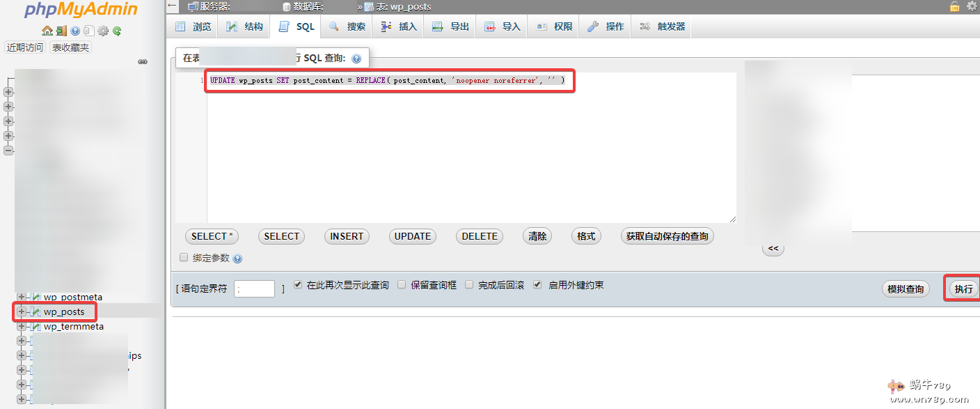Image resolution: width=980 pixels, height=409 pixels.
Task: Open the query help icon beside SQL 查询
Action: [x=356, y=58]
